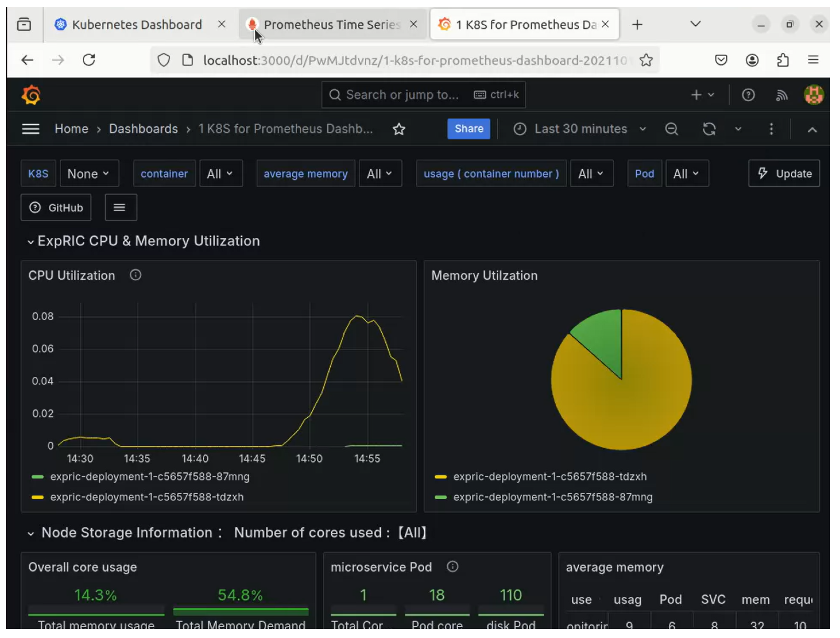The height and width of the screenshot is (638, 840).
Task: Click the yellow tdzxh Memory legend swatch
Action: 440,477
